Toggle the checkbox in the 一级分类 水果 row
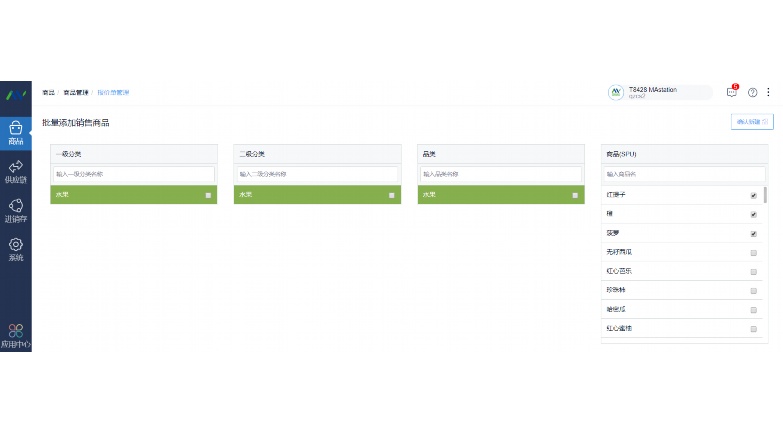This screenshot has height=433, width=783. coord(208,195)
